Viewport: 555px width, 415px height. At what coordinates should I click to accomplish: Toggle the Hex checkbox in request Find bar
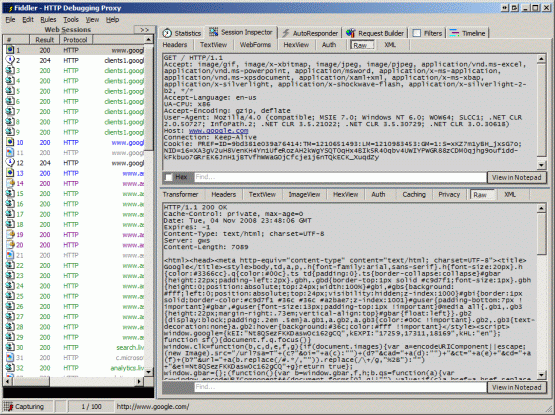coord(169,177)
